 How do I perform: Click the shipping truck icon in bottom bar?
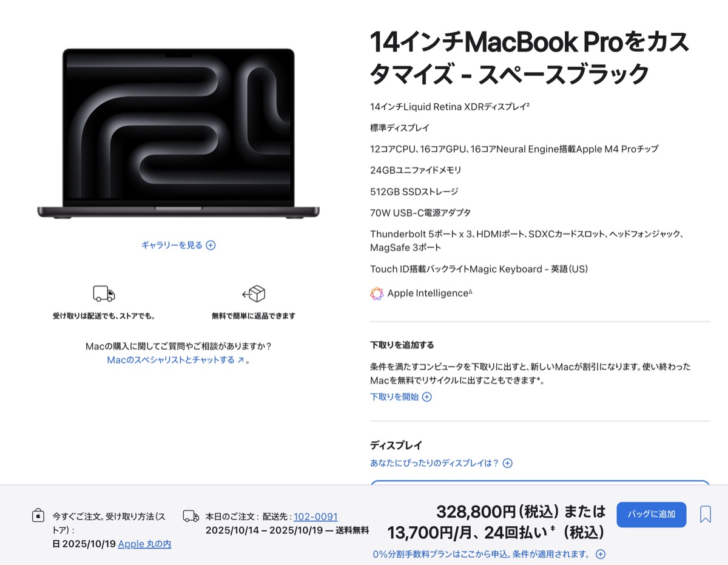pos(191,516)
